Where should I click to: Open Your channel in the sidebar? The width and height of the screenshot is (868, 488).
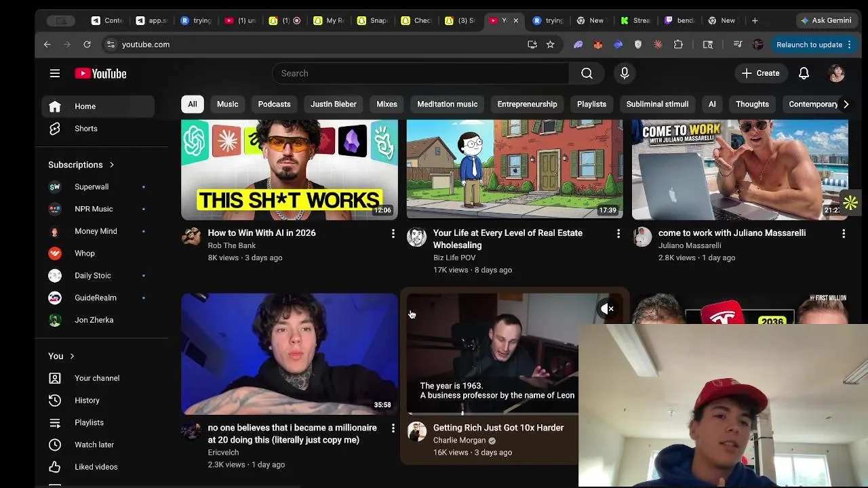coord(98,378)
